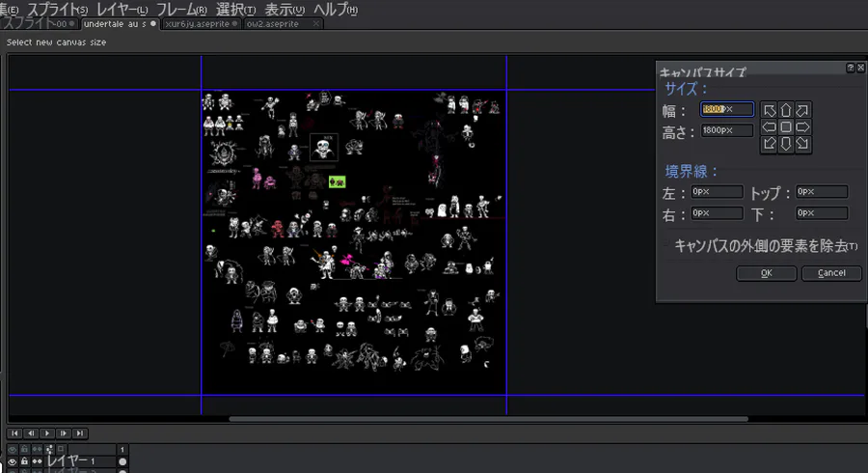Select レイヤー 1 layer name
Image resolution: width=868 pixels, height=473 pixels.
(x=70, y=460)
